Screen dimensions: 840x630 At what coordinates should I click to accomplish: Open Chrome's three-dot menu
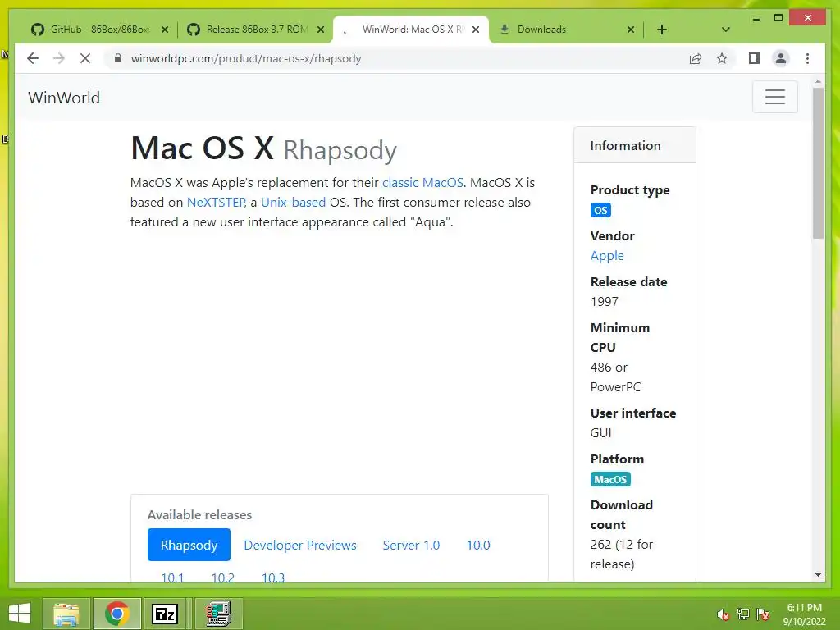[x=807, y=58]
